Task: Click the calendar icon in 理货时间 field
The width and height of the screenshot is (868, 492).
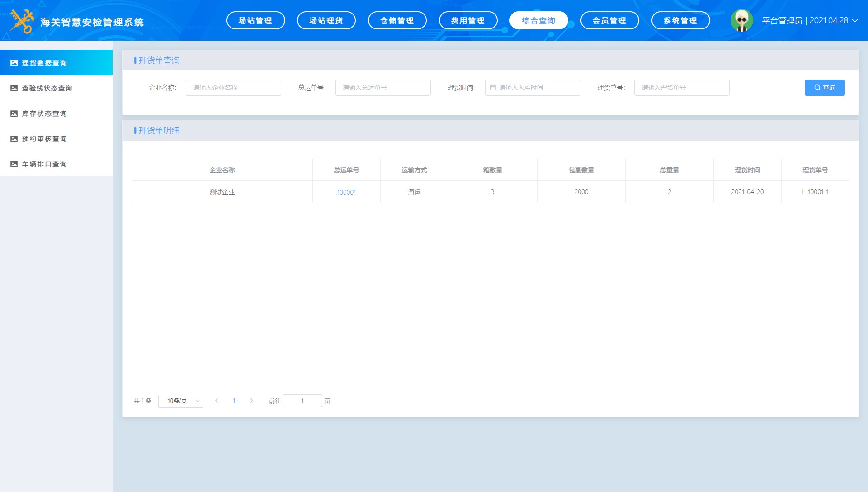Action: [x=493, y=88]
